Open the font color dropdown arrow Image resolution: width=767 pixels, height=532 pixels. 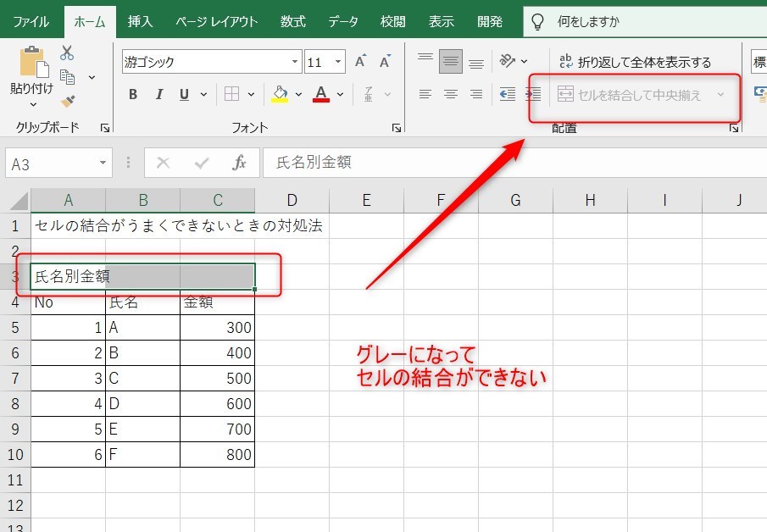pyautogui.click(x=338, y=93)
